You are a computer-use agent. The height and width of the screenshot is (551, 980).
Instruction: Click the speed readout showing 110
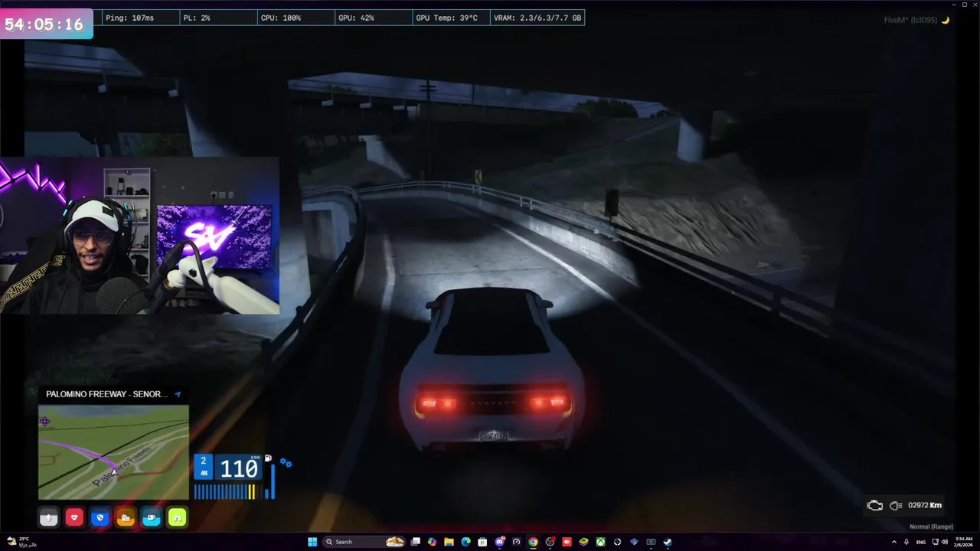coord(239,468)
